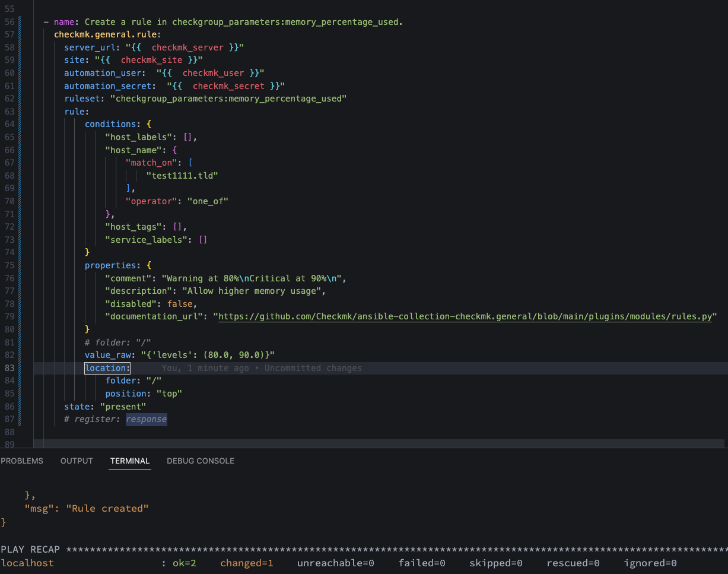Click the ruleset string value on line 62
The width and height of the screenshot is (728, 574).
pos(228,99)
